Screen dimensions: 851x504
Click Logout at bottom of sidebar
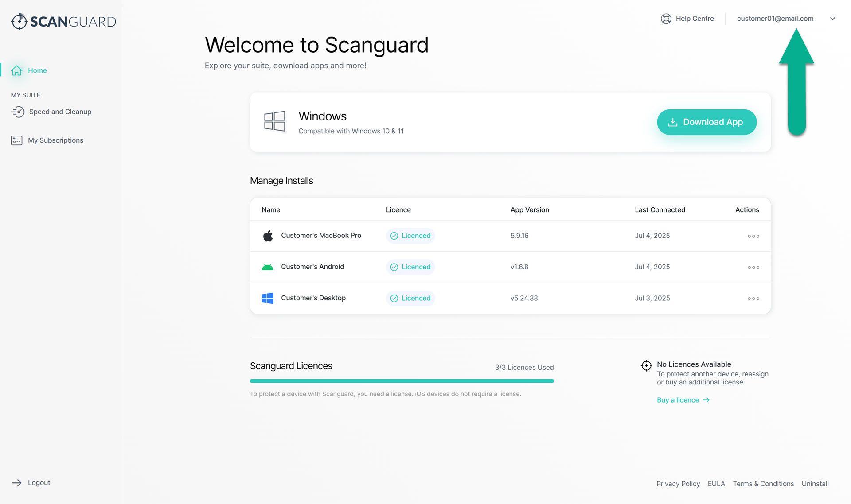coord(39,483)
